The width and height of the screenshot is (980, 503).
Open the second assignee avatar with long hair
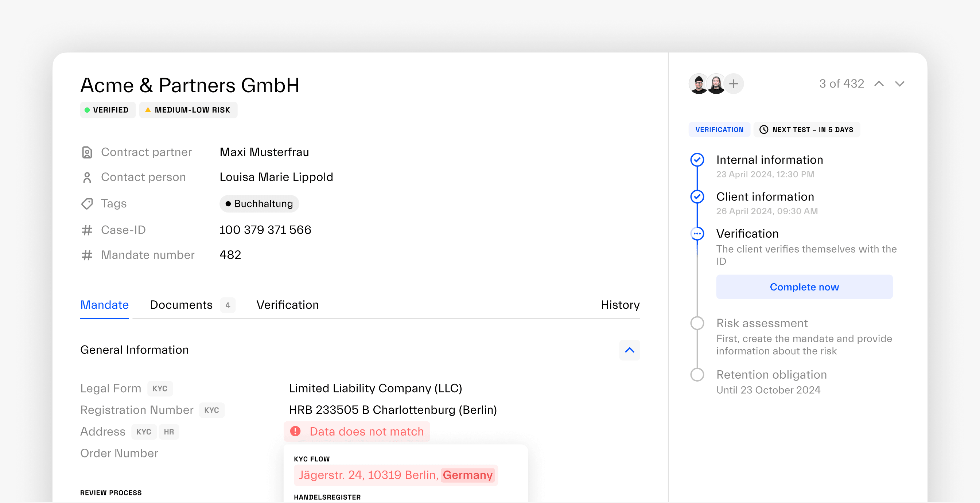[716, 84]
